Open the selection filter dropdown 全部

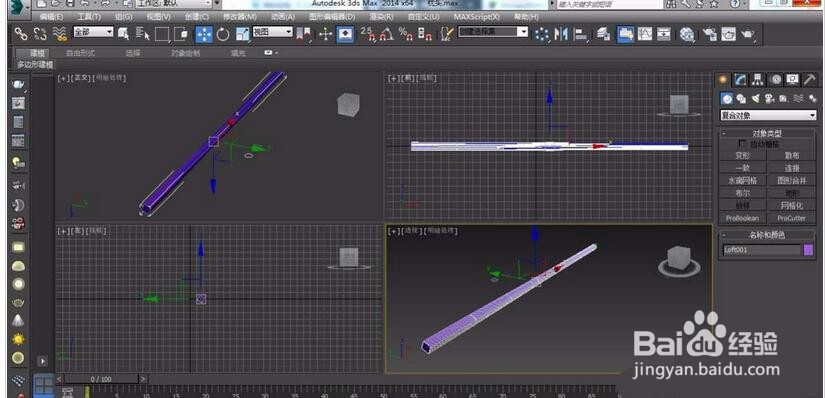pos(93,32)
